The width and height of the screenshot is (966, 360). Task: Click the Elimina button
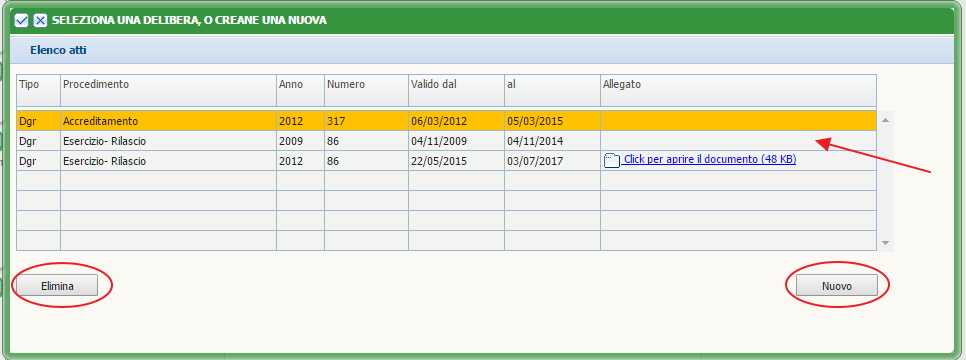pyautogui.click(x=57, y=286)
